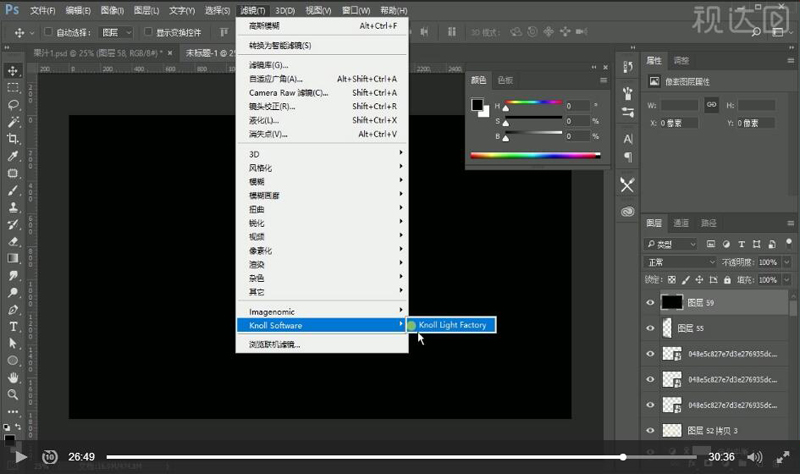Switch to the 通道 tab
This screenshot has width=800, height=474.
coord(681,222)
